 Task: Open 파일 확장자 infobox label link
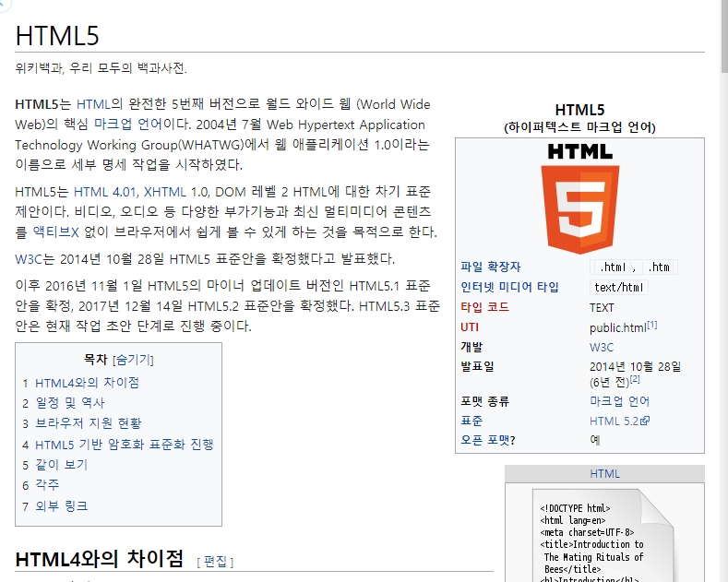coord(490,267)
